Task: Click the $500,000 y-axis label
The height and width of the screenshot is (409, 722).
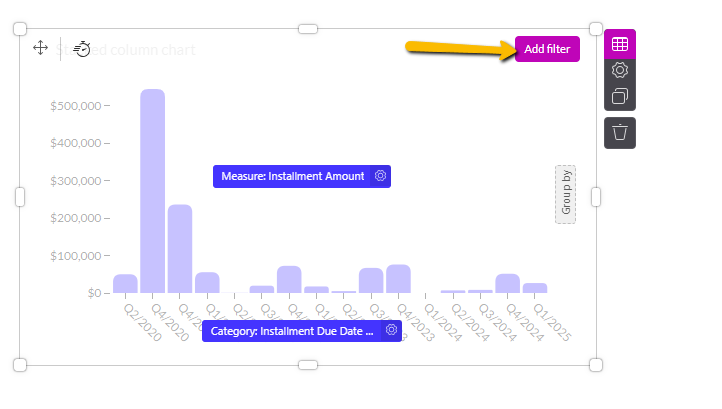Action: (x=75, y=105)
